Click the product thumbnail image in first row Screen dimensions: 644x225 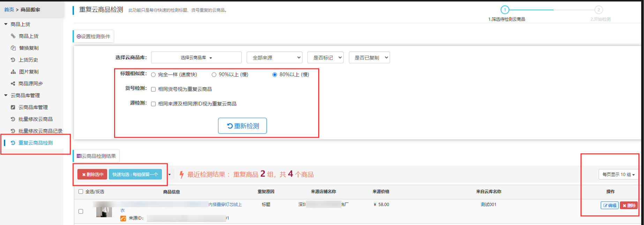tap(104, 212)
